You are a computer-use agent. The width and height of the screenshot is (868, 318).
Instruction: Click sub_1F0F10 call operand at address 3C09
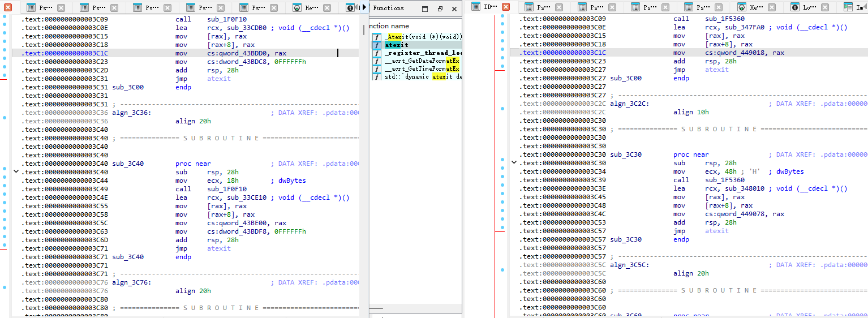(227, 19)
